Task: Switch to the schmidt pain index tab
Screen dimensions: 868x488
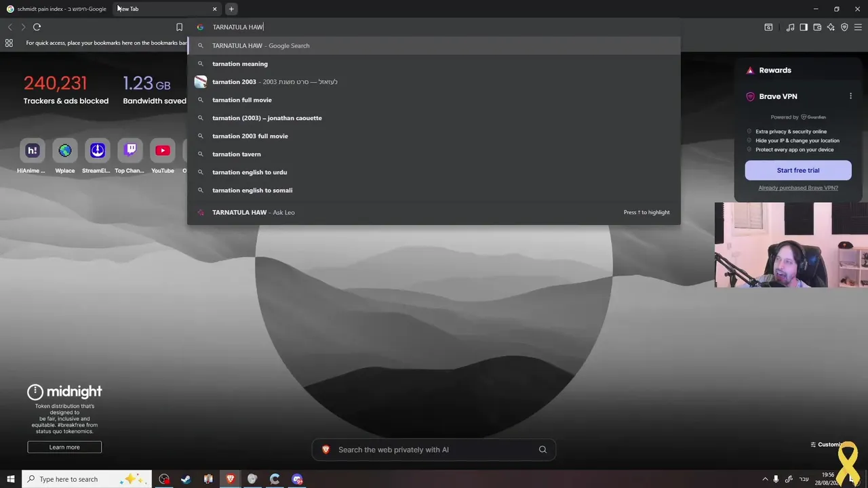Action: pos(56,9)
